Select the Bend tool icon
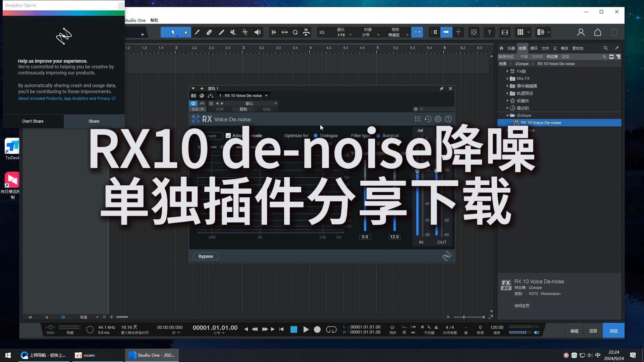This screenshot has width=644, height=362. tap(245, 32)
